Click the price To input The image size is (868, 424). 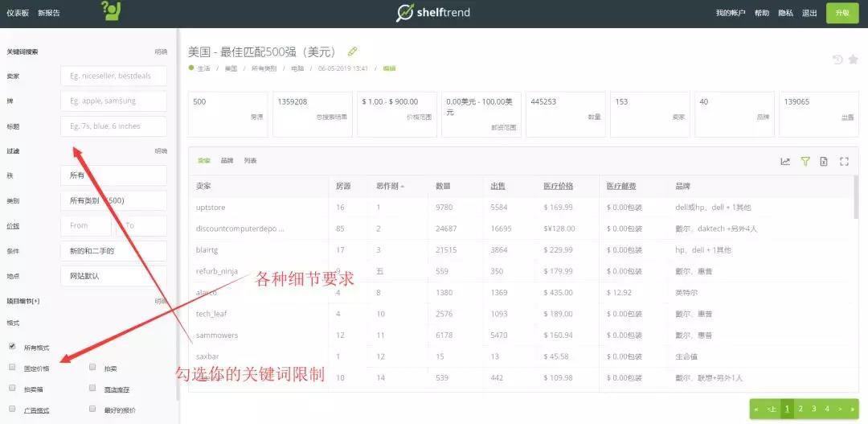141,225
